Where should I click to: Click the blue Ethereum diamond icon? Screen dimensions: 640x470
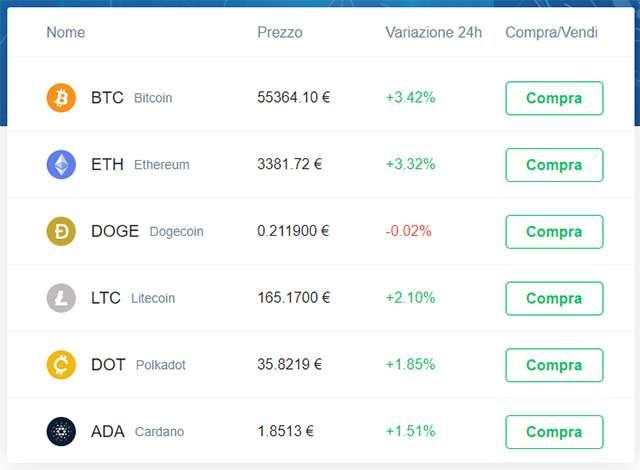61,164
